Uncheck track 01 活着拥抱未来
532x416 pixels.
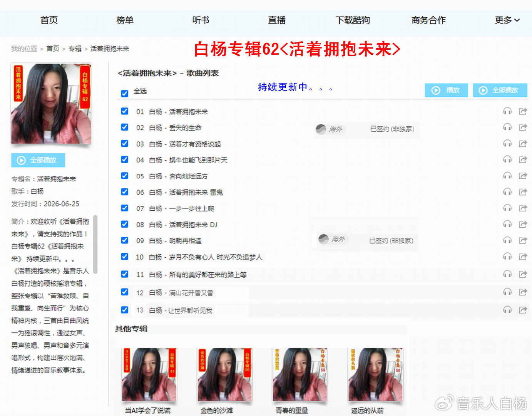click(124, 111)
